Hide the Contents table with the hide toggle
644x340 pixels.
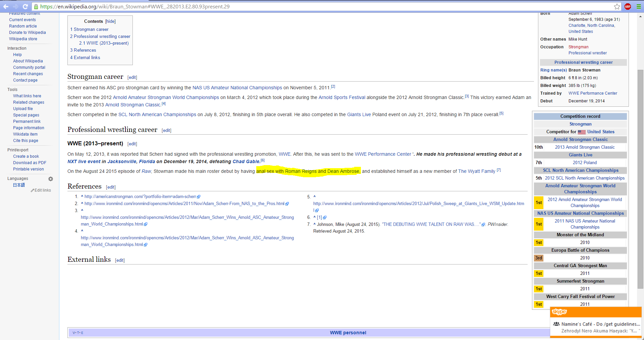point(110,21)
